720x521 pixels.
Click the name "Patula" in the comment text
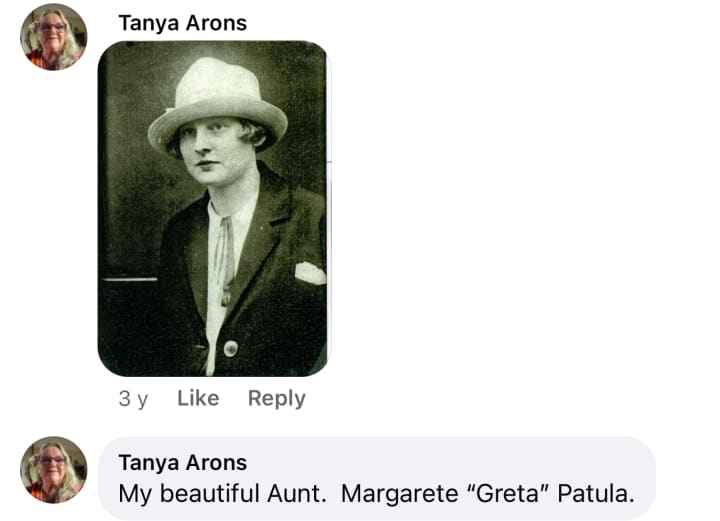pos(595,494)
